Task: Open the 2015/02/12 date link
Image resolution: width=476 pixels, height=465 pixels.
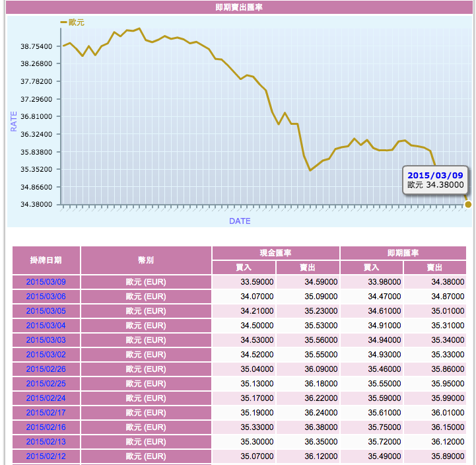Action: 46,456
